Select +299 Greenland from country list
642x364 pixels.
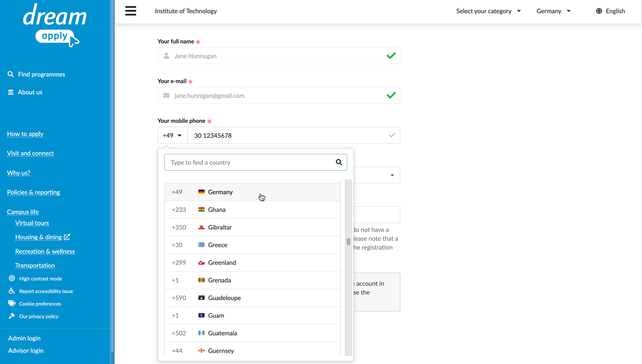click(252, 263)
